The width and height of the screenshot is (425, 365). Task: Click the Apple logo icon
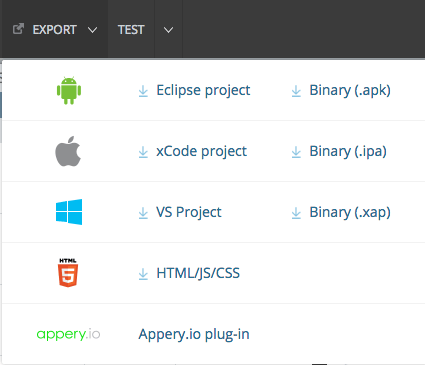[68, 151]
